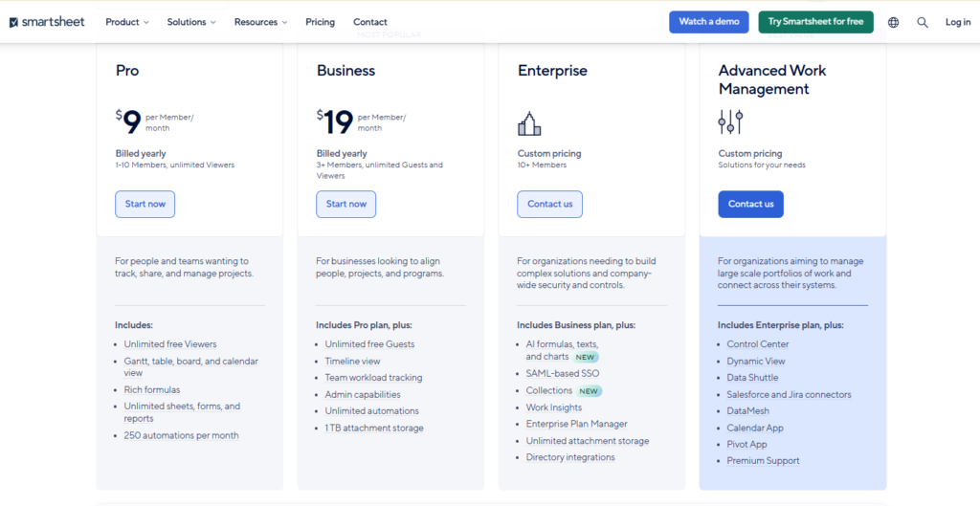This screenshot has width=980, height=506.
Task: Click the Watch a demo button
Action: [709, 22]
